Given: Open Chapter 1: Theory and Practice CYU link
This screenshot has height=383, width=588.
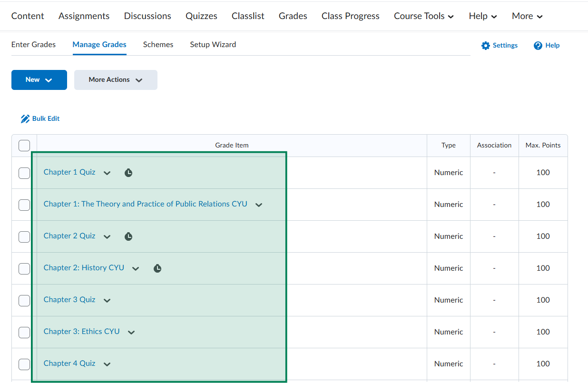Looking at the screenshot, I should pyautogui.click(x=145, y=204).
